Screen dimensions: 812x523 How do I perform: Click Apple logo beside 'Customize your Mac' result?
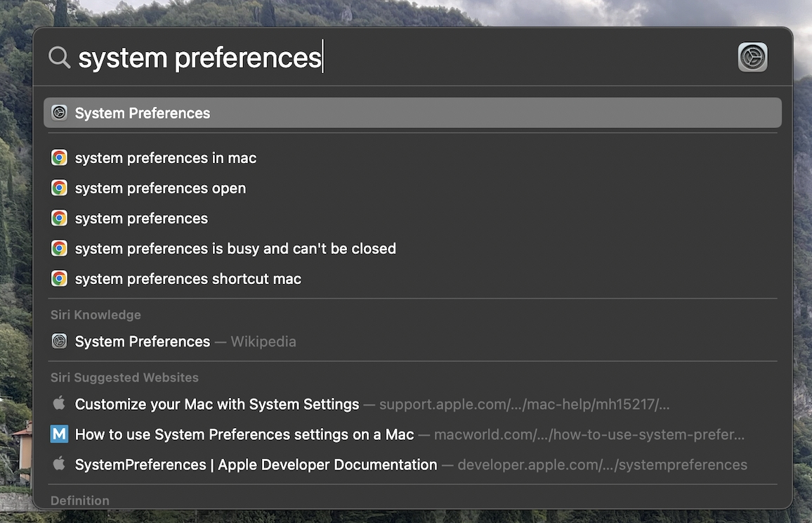coord(59,403)
